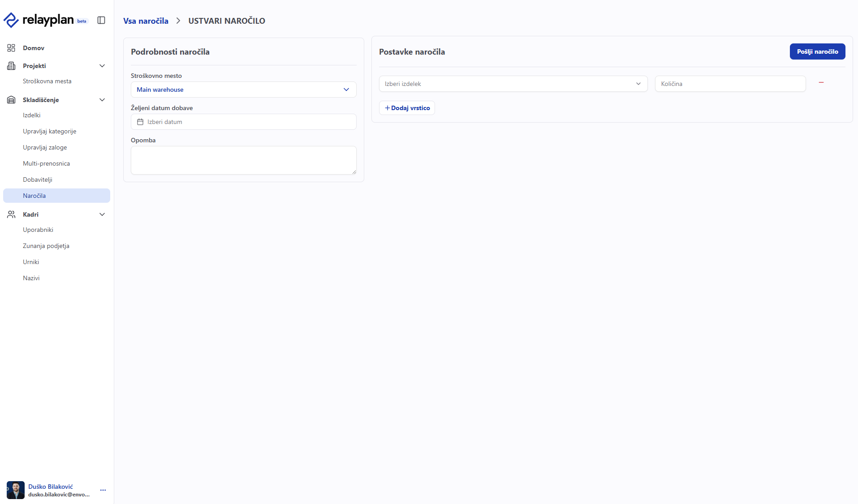
Task: Click the relayplan logo
Action: (x=39, y=20)
